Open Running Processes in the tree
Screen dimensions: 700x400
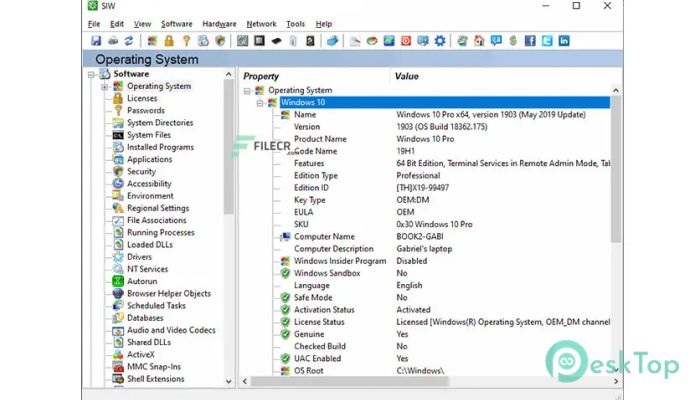point(161,232)
